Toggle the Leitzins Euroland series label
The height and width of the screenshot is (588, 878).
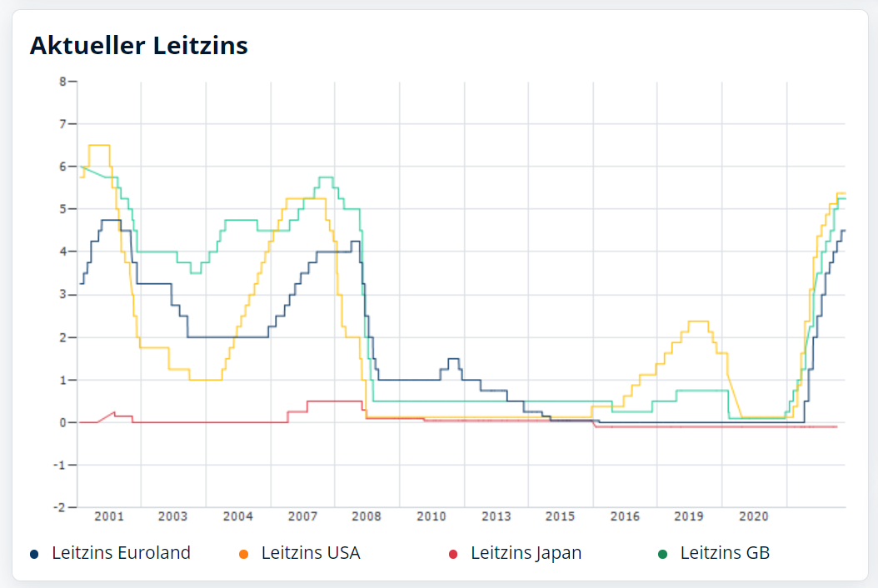coord(121,553)
